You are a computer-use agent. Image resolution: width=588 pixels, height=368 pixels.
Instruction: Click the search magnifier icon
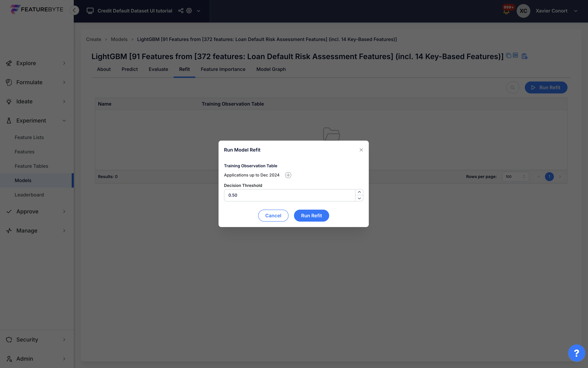513,88
